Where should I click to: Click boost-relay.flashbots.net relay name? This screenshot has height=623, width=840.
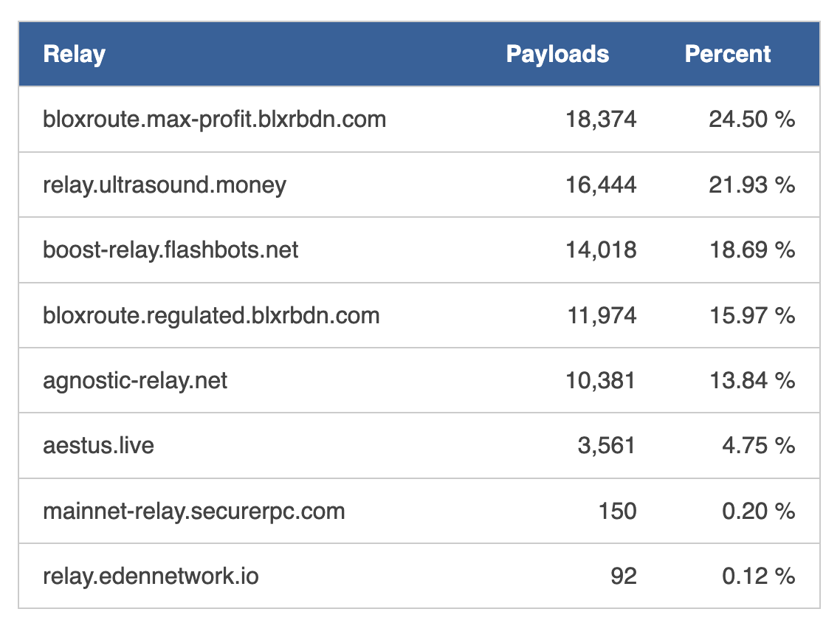click(x=171, y=249)
